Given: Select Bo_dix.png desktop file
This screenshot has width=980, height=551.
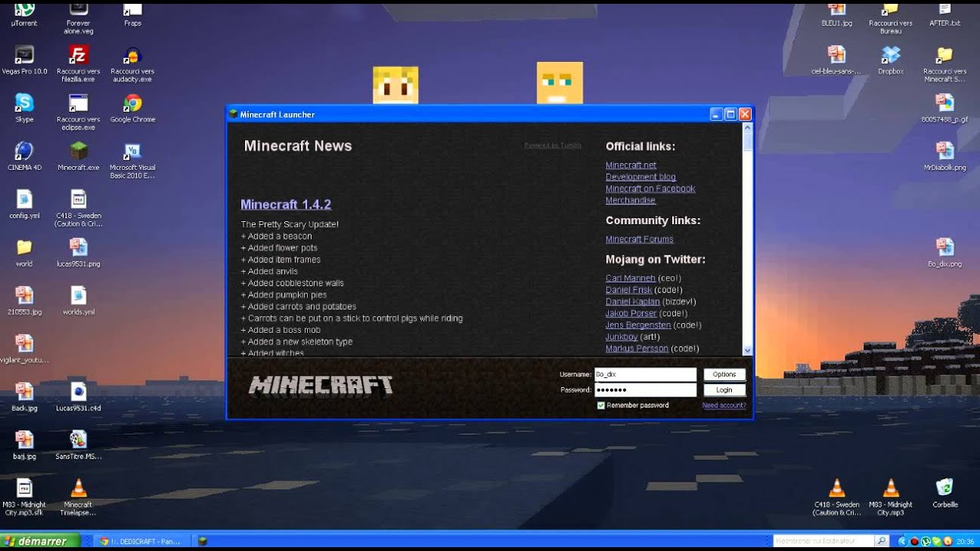Looking at the screenshot, I should pyautogui.click(x=945, y=253).
